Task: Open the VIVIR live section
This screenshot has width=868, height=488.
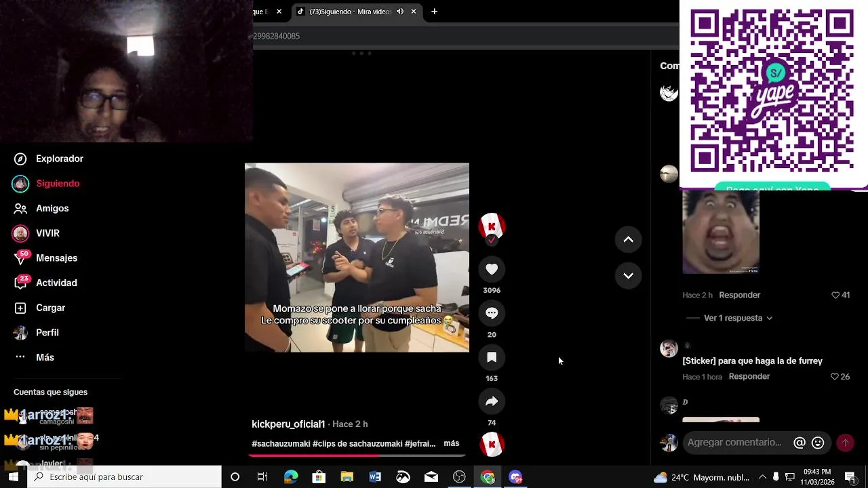Action: click(37, 233)
